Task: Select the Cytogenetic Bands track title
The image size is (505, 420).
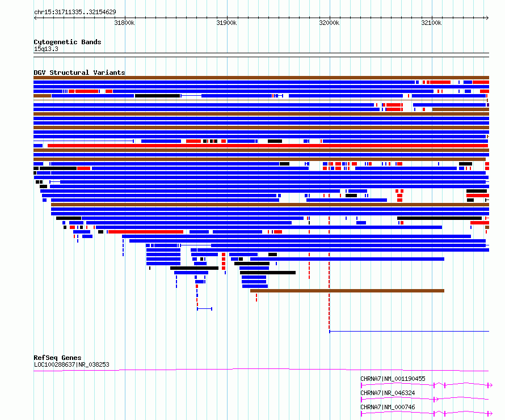Action: click(x=68, y=42)
